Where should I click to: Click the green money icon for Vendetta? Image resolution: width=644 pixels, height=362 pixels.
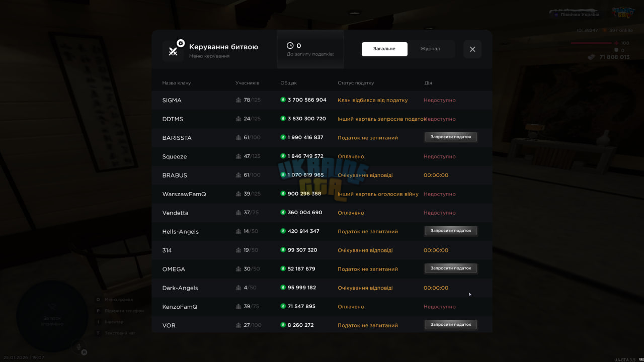pyautogui.click(x=283, y=212)
